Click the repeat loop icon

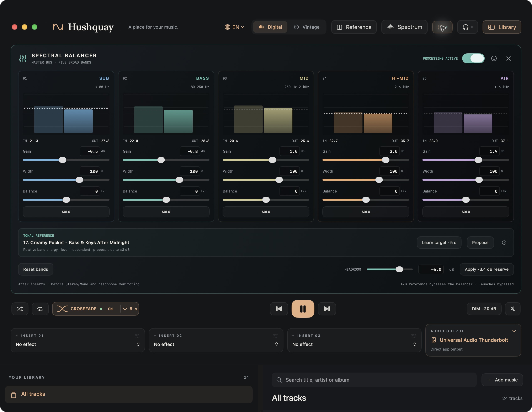point(40,309)
